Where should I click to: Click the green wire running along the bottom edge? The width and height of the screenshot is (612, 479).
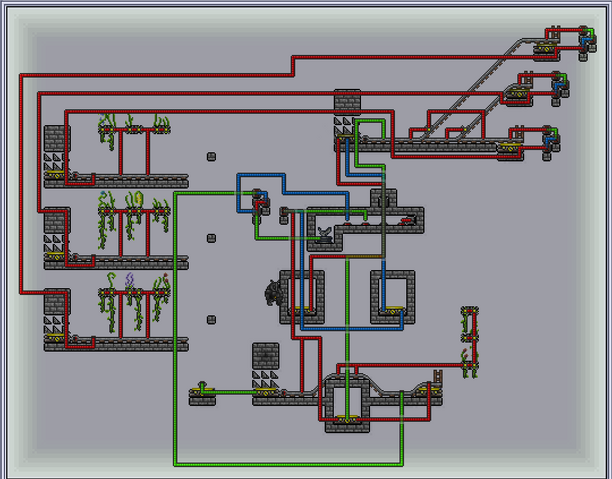click(x=289, y=464)
